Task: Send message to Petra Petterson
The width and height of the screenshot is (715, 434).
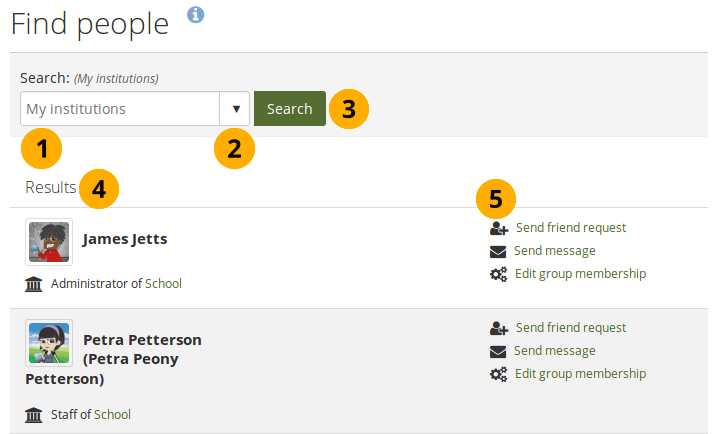Action: (x=554, y=351)
